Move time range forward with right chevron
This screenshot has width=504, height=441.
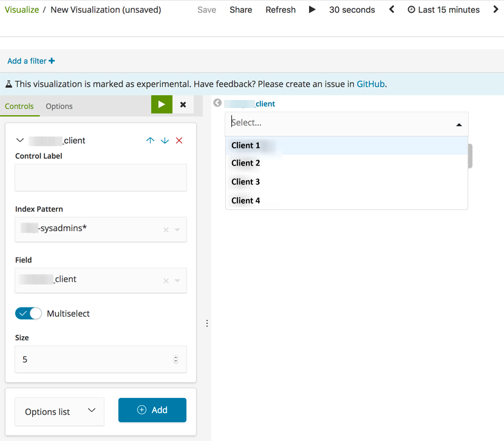point(495,9)
